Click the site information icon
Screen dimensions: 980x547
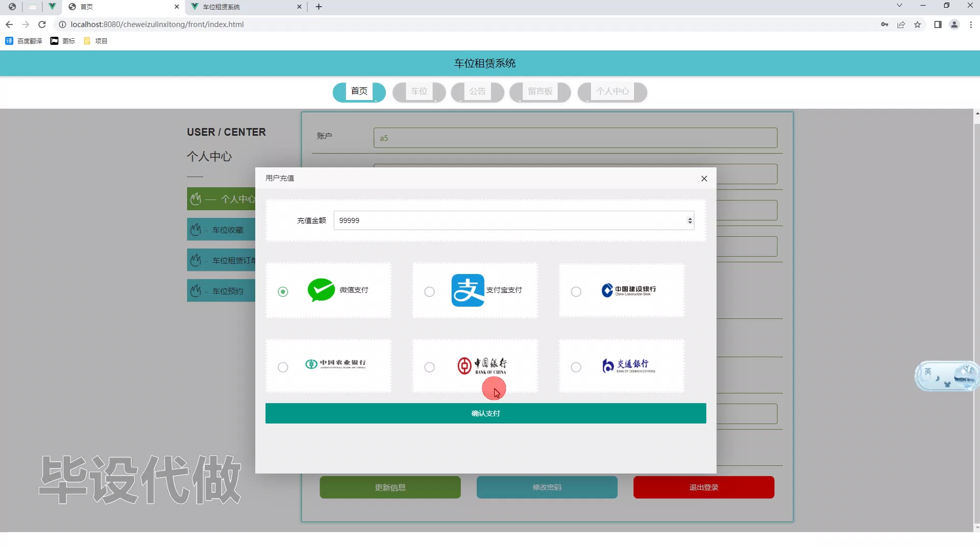62,24
